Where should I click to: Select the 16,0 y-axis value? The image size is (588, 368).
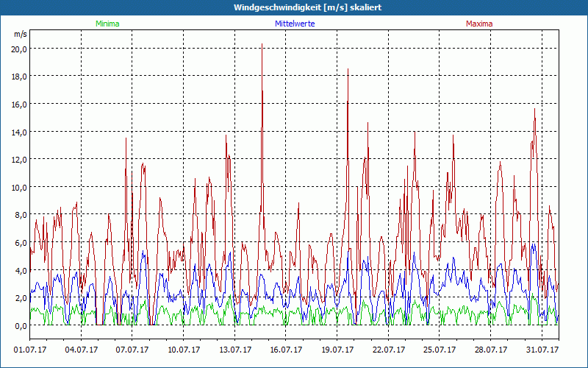(x=19, y=104)
